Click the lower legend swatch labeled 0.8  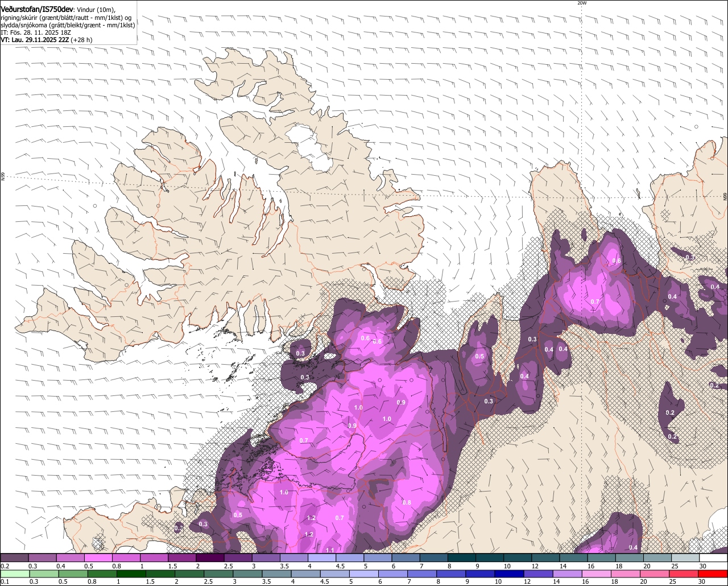102,574
